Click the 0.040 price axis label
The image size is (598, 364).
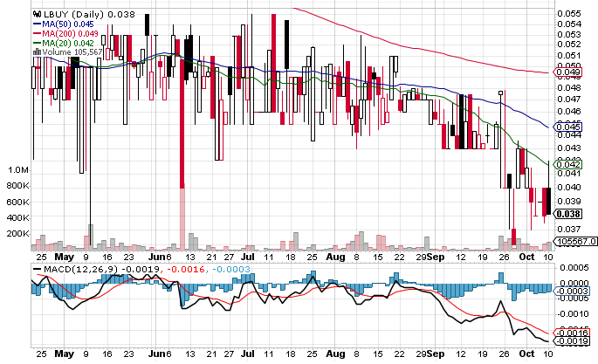569,187
